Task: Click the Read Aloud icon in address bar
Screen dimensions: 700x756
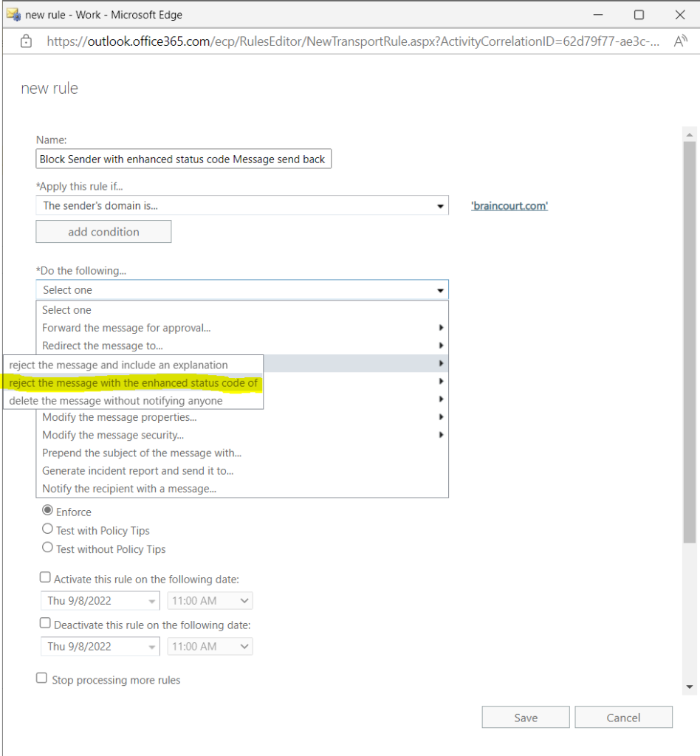Action: (x=680, y=41)
